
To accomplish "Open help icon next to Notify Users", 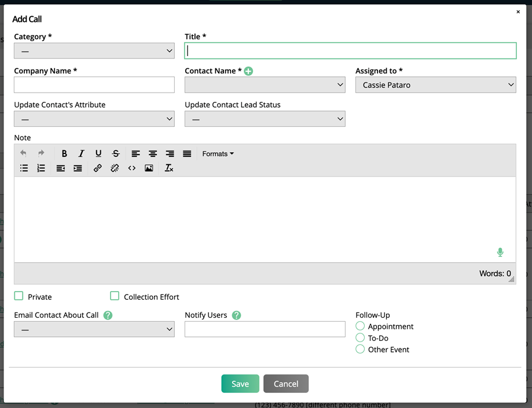I will tap(236, 315).
